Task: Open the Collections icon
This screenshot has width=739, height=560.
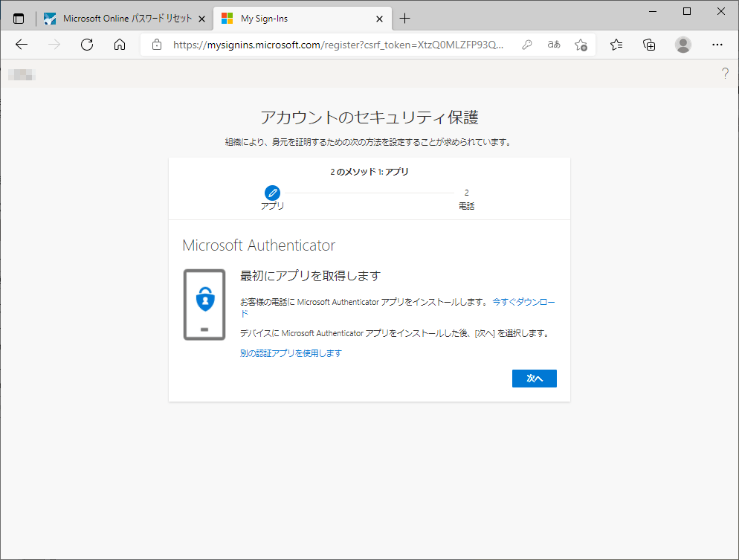Action: (x=649, y=45)
